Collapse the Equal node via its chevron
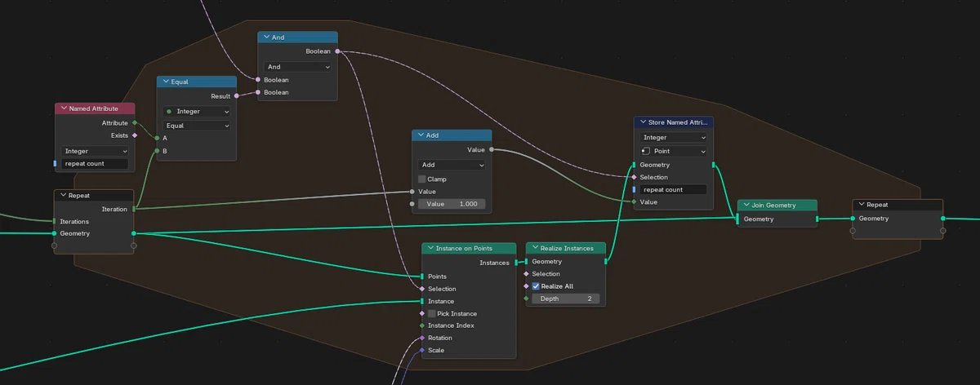Viewport: 980px width, 385px height. [x=165, y=82]
